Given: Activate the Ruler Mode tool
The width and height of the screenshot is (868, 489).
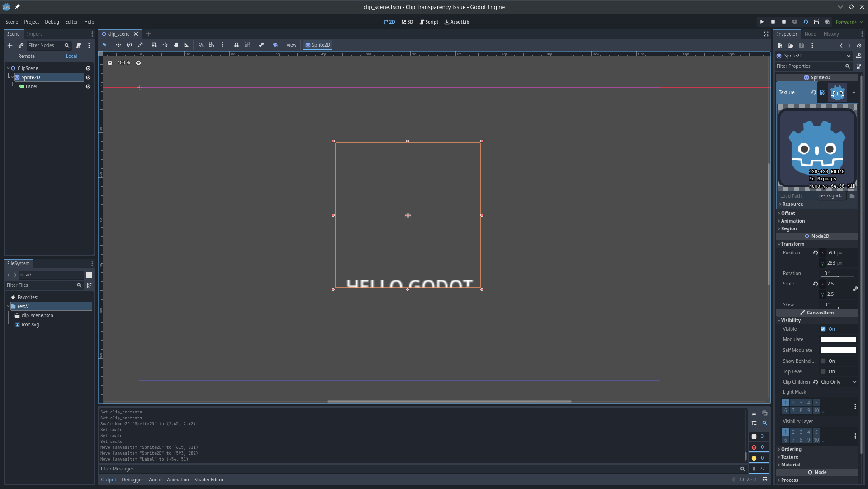Looking at the screenshot, I should coord(187,45).
